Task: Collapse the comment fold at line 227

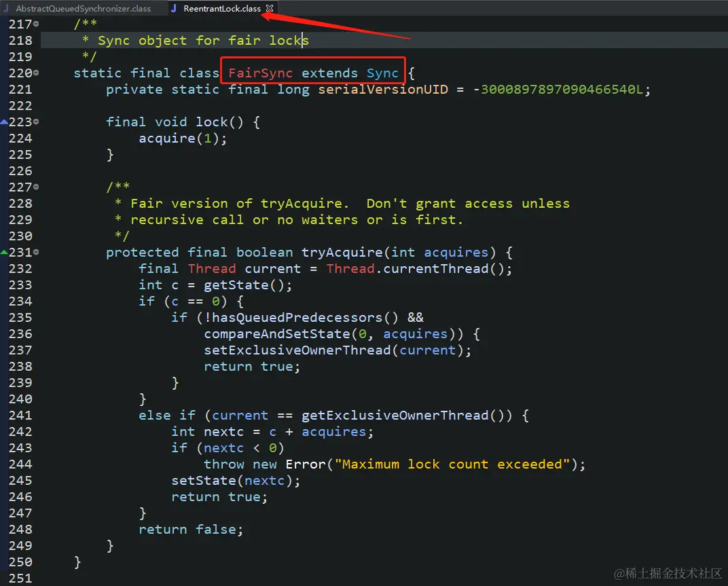Action: (x=36, y=187)
